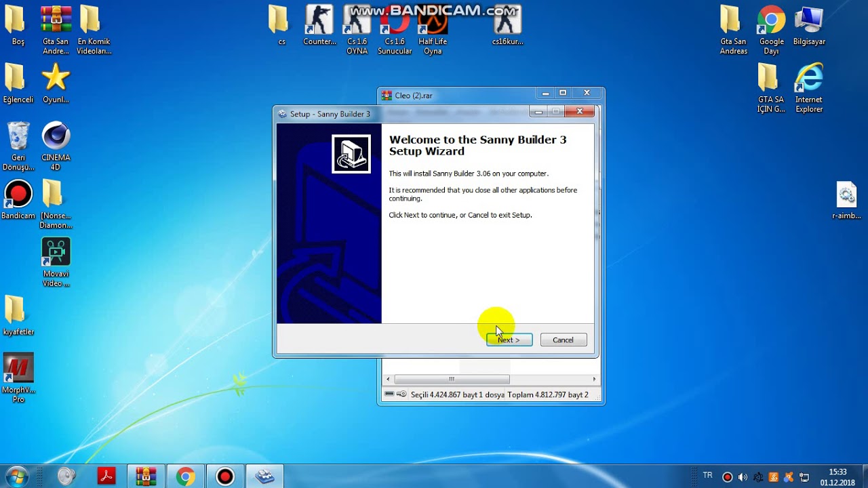Image resolution: width=868 pixels, height=488 pixels.
Task: Click the "This will install Sanny Builder 3.06" line
Action: (469, 174)
